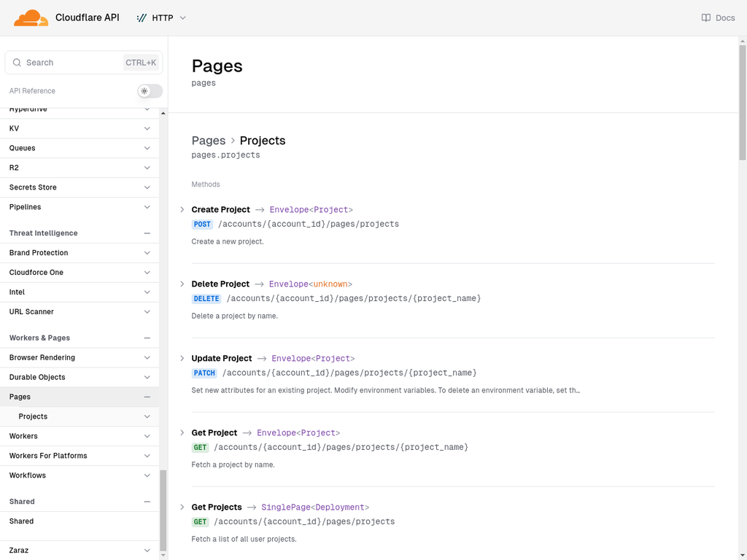Expand the Workers For Platforms section

coord(147,456)
